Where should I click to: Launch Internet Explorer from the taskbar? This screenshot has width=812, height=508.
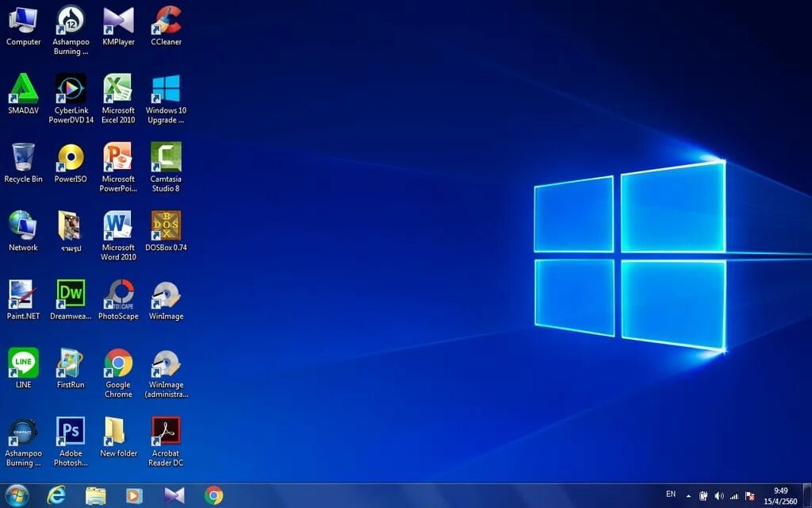pos(56,496)
